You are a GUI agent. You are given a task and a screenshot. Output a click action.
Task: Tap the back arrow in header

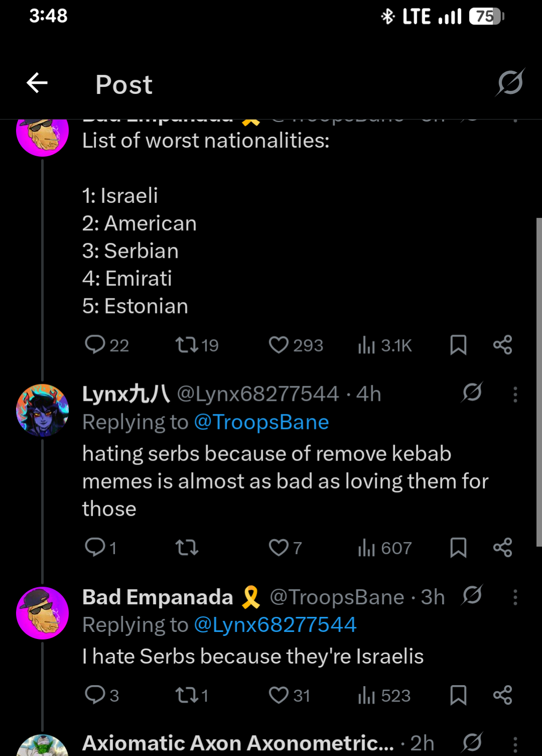pos(37,83)
